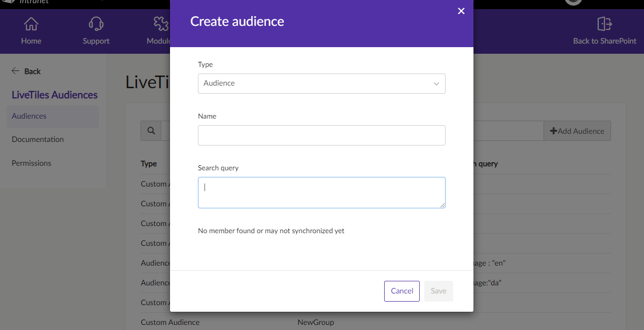Viewport: 644px width, 330px height.
Task: Open Documentation in the sidebar
Action: click(38, 139)
